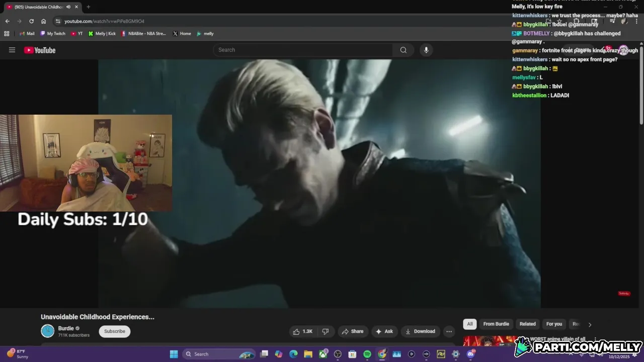Screen dimensions: 644x362
Task: Switch to OBS Studio on taskbar
Action: click(338, 354)
